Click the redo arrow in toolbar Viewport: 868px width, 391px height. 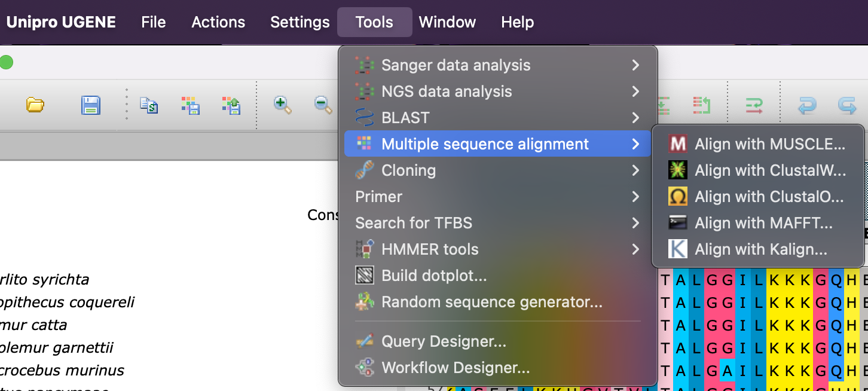coord(847,106)
